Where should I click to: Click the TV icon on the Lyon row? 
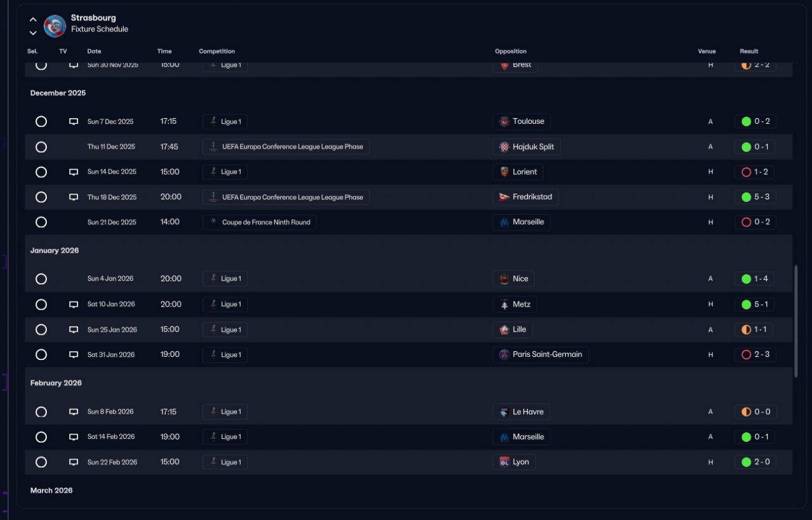(74, 462)
